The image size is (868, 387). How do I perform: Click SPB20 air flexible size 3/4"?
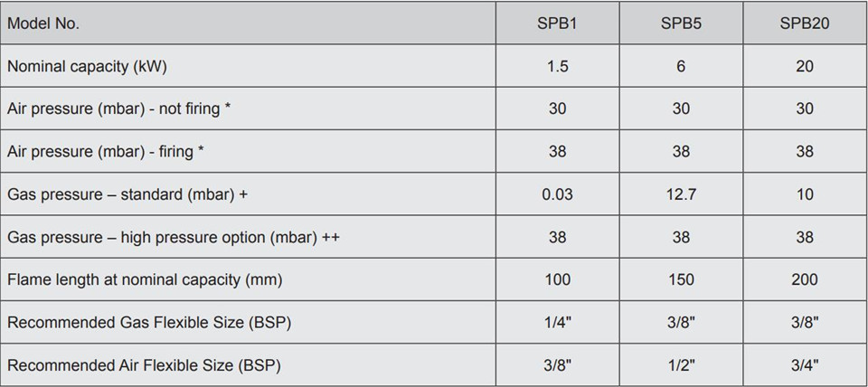[805, 365]
